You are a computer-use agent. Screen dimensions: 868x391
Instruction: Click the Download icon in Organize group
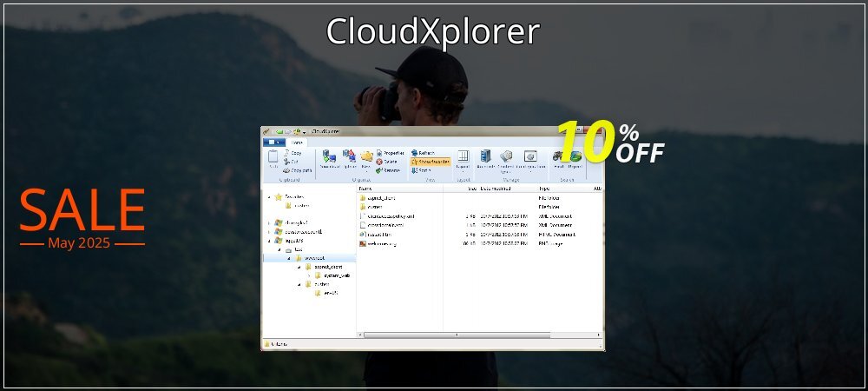coord(329,156)
